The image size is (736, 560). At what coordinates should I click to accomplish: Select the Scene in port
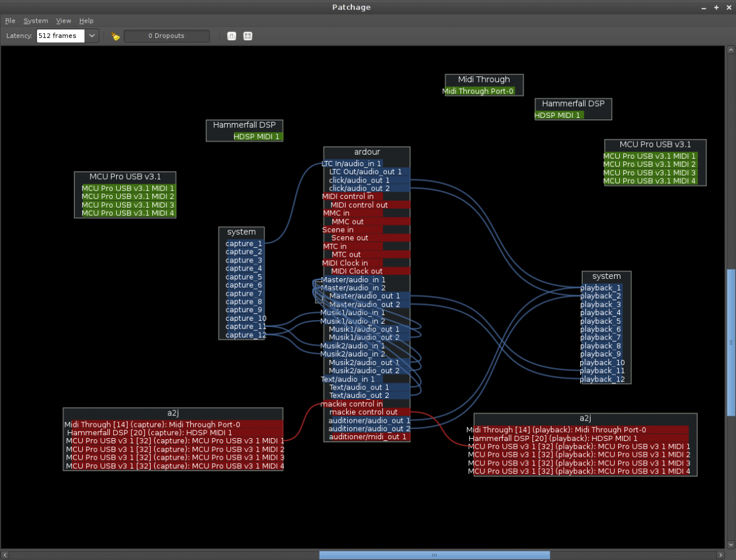(352, 230)
